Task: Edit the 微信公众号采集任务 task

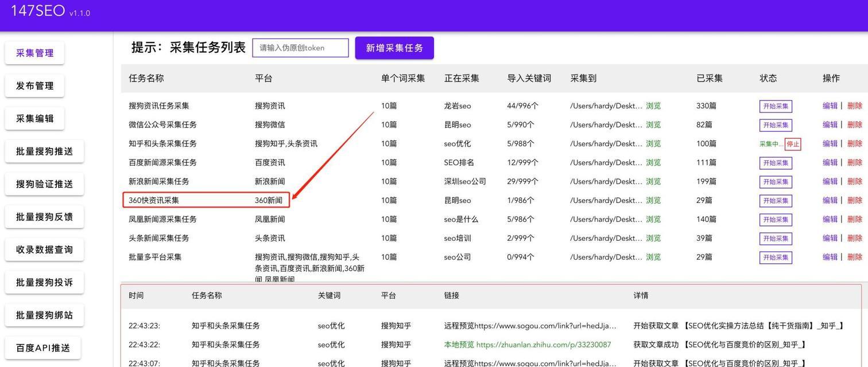Action: (830, 124)
